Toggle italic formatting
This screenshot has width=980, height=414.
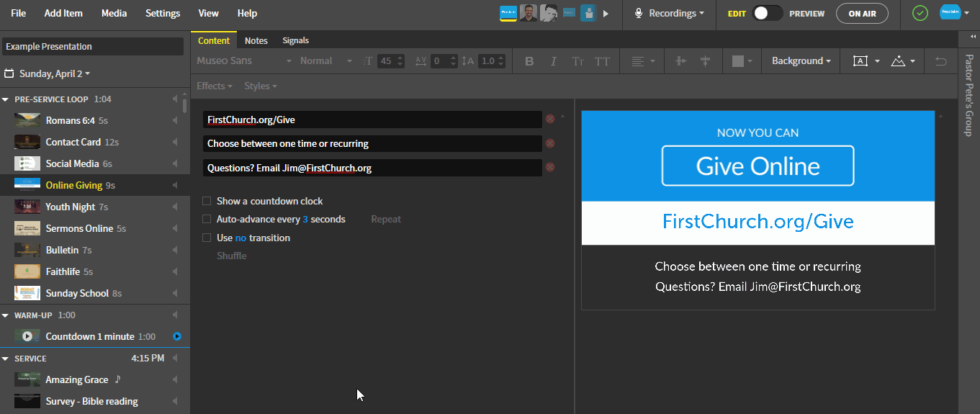[553, 61]
